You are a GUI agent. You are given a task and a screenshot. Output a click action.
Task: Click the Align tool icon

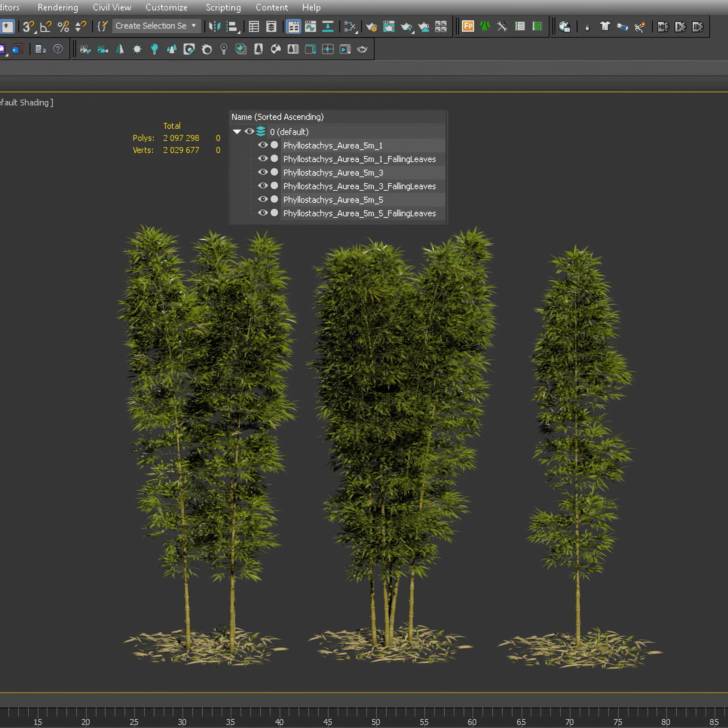(x=232, y=26)
